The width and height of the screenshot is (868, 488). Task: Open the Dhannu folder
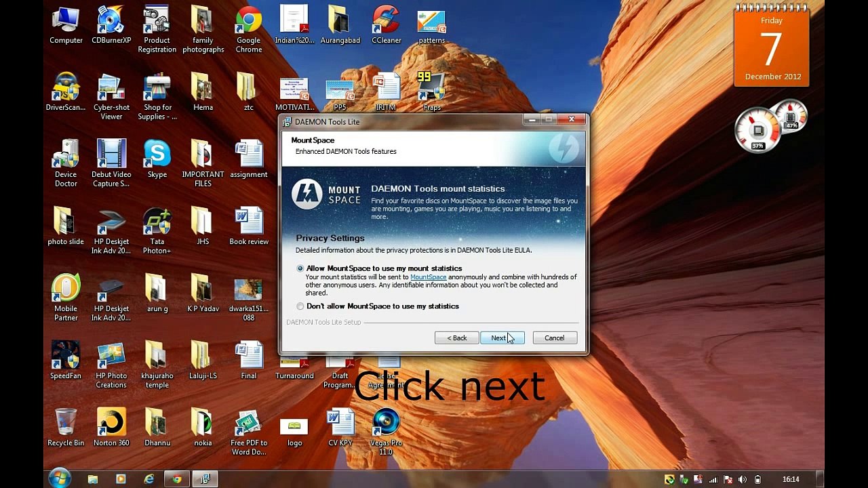(x=157, y=428)
